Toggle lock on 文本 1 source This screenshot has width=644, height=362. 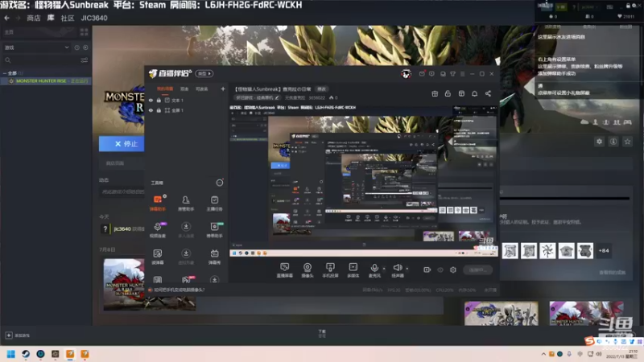pyautogui.click(x=159, y=100)
